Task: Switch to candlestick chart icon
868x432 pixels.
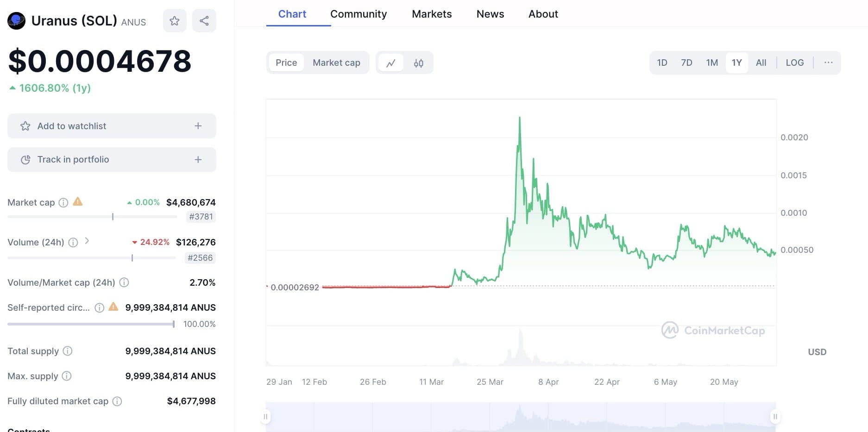Action: 418,63
